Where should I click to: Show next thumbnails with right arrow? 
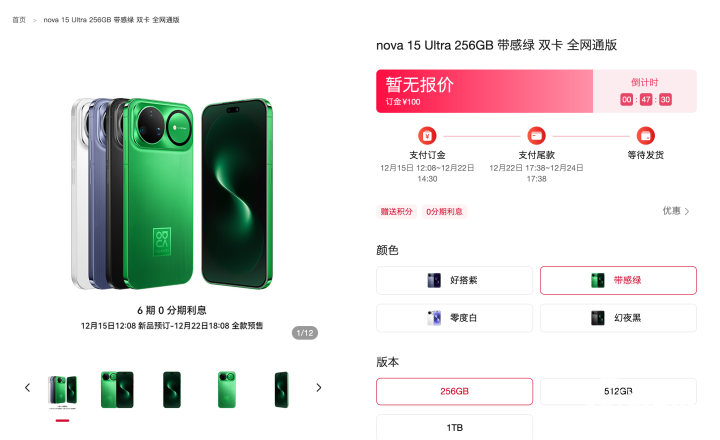coord(319,388)
